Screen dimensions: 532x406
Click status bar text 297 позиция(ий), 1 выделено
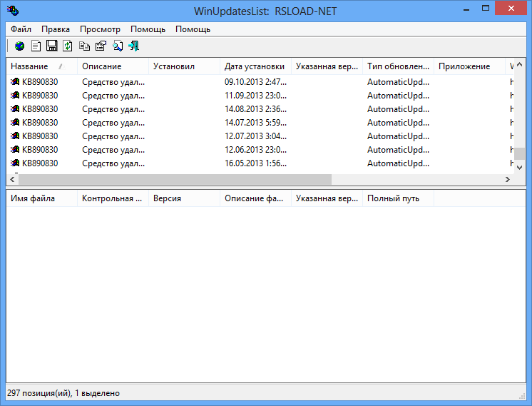[x=63, y=393]
